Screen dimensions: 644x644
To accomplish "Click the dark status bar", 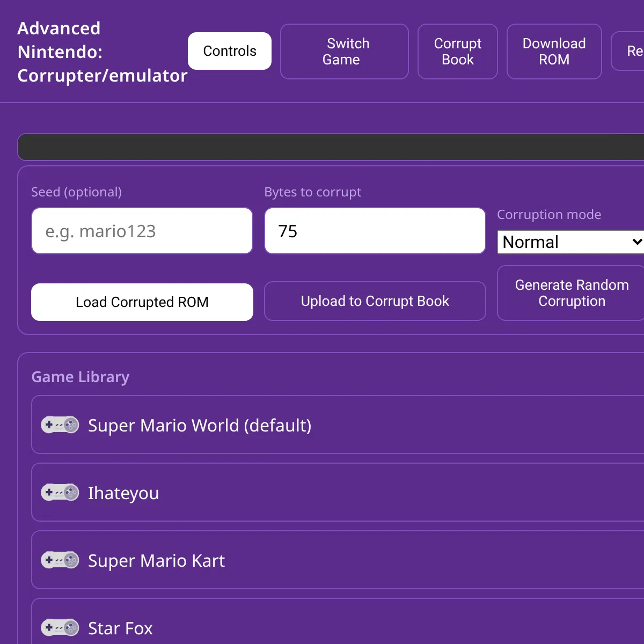I will coord(331,147).
